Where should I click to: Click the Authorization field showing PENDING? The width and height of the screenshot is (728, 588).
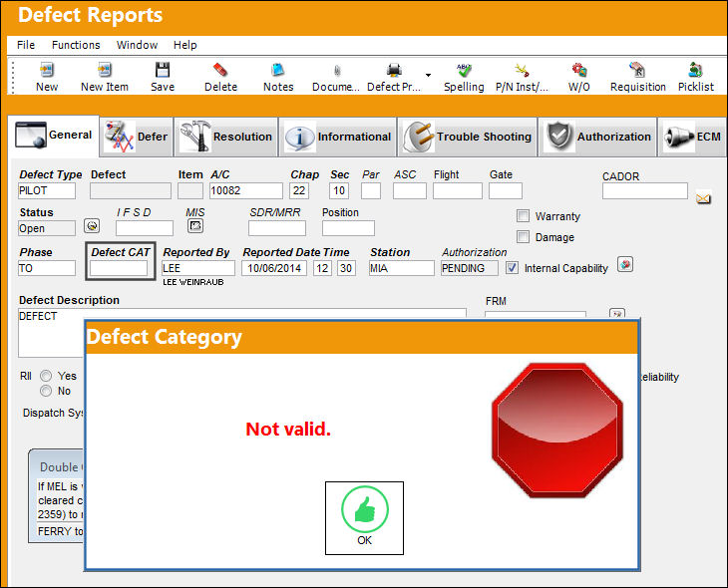(x=470, y=268)
